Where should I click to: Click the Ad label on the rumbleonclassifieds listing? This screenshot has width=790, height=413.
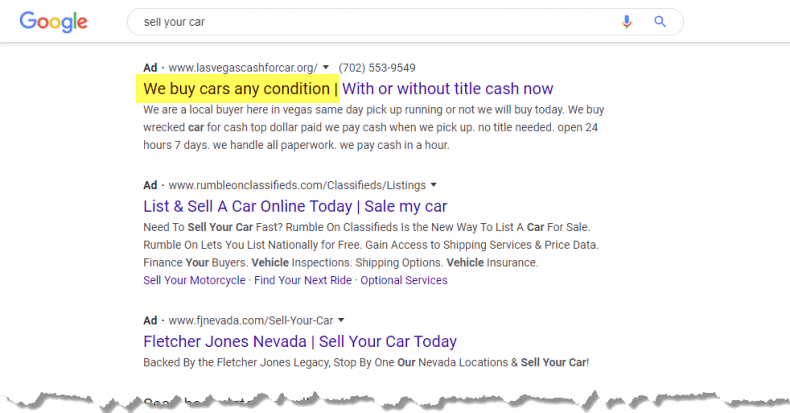pyautogui.click(x=151, y=185)
